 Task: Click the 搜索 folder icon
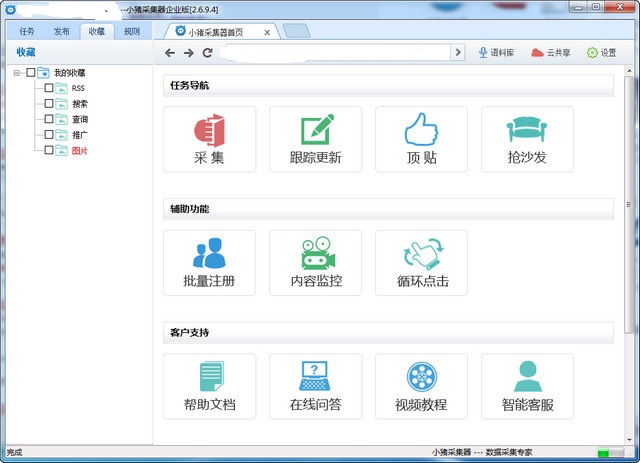[x=61, y=104]
